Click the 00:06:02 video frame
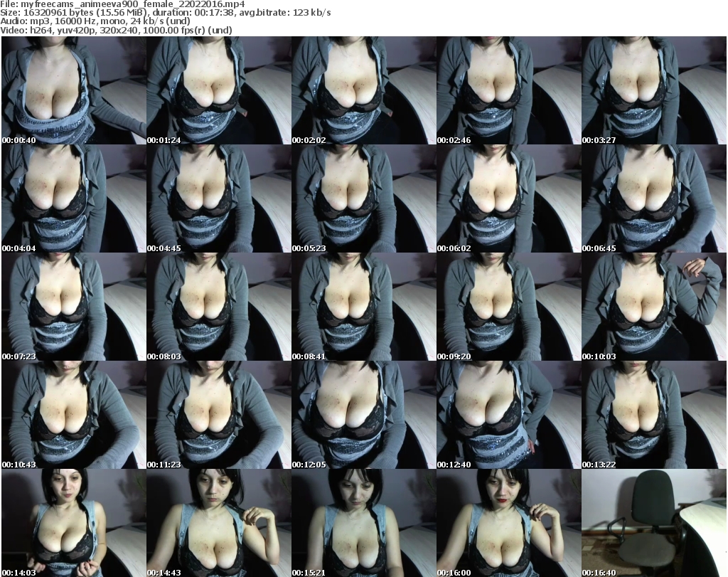Image resolution: width=728 pixels, height=577 pixels. click(509, 198)
